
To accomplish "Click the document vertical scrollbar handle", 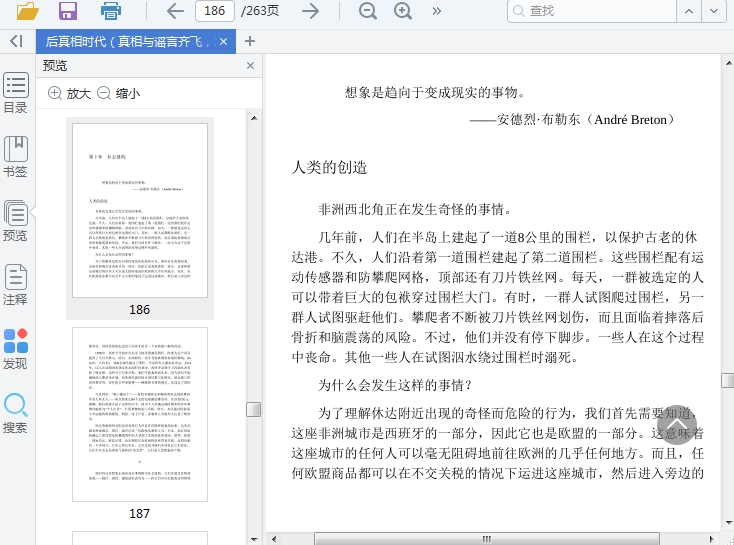I will click(x=728, y=380).
